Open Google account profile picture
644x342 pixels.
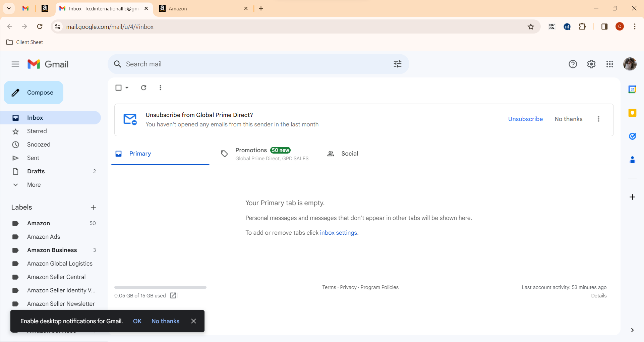click(x=630, y=64)
